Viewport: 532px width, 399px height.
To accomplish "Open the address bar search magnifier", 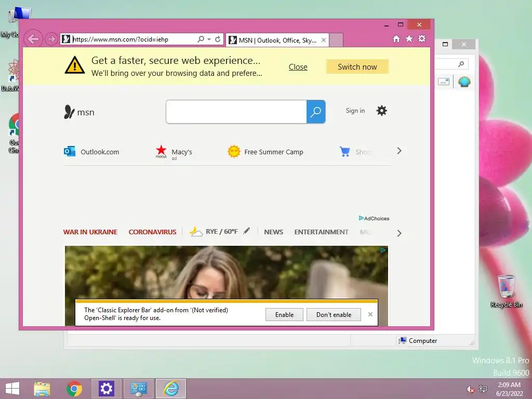I will [201, 39].
